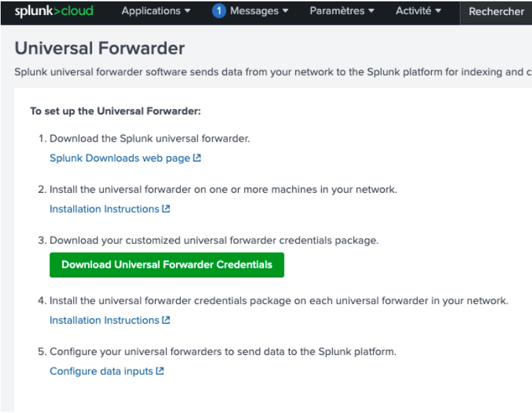Click external-link icon beside step 4 Installation Instructions

[x=166, y=320]
